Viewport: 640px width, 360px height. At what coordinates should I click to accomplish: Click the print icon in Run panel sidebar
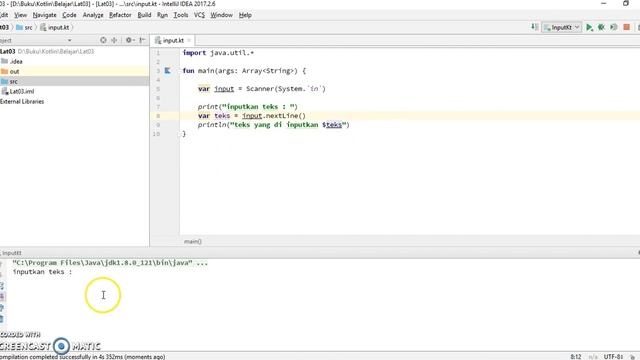[x=2, y=308]
